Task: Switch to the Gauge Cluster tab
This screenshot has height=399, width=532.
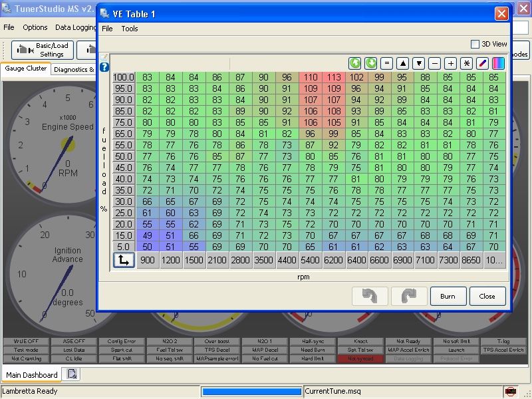Action: point(26,68)
